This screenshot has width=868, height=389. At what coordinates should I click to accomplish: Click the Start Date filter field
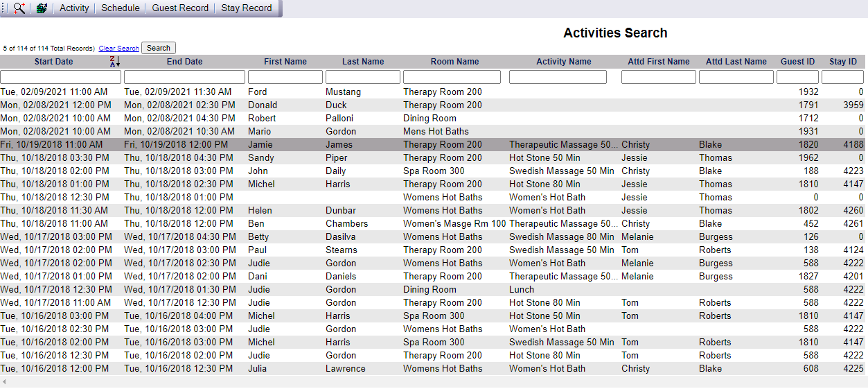pos(61,77)
